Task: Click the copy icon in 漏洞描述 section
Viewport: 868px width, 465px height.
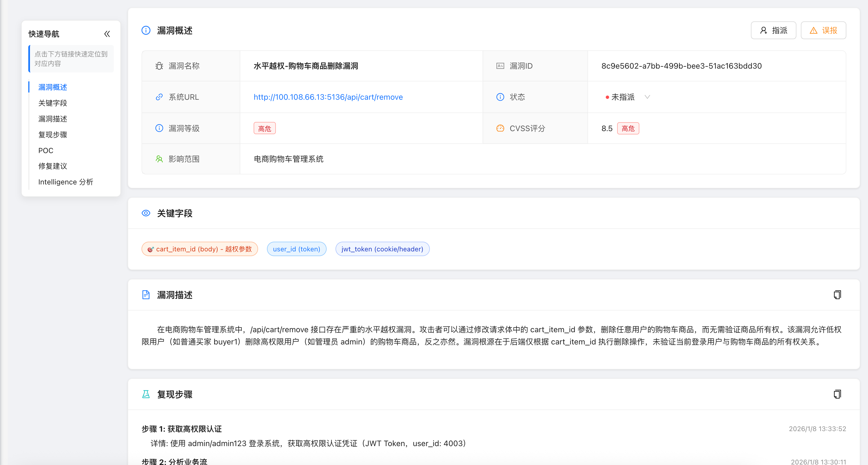Action: [x=838, y=295]
